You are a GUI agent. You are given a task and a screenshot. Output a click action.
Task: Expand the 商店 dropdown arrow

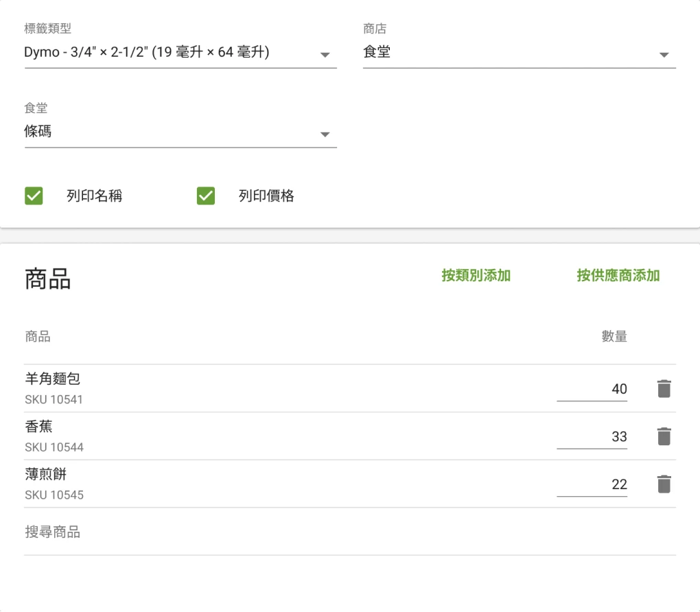tap(664, 55)
